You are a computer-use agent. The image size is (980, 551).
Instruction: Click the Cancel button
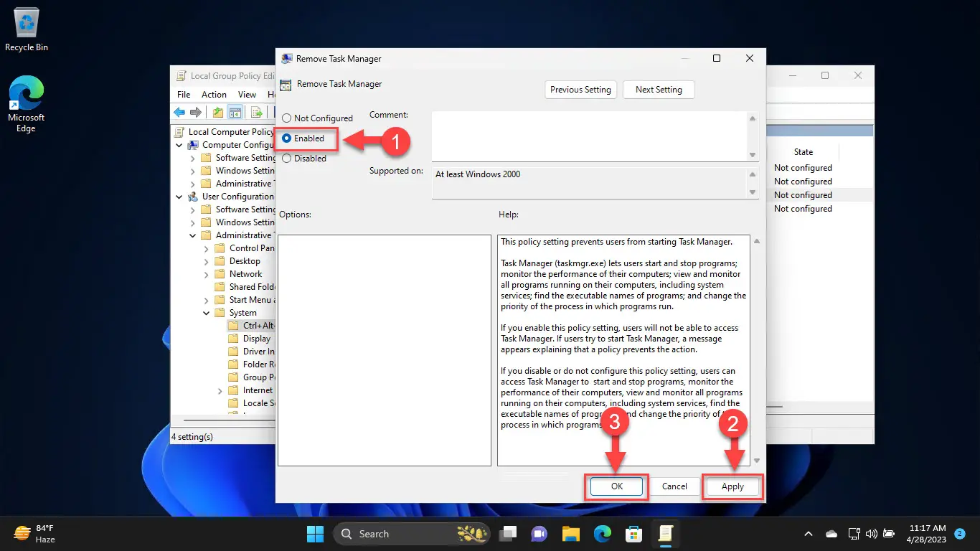[674, 486]
